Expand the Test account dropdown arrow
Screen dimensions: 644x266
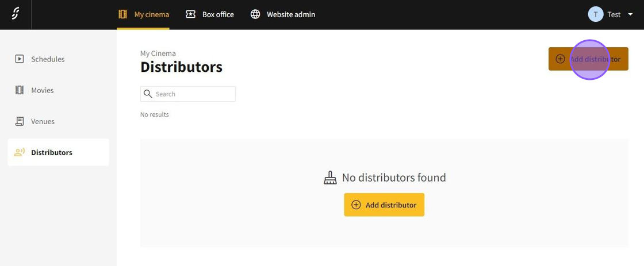pyautogui.click(x=630, y=15)
